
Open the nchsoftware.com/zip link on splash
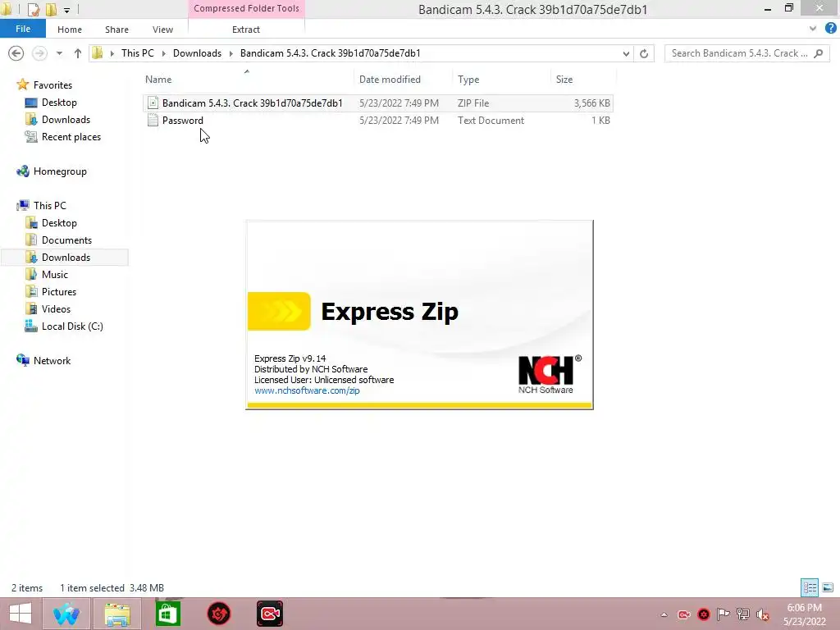tap(307, 390)
